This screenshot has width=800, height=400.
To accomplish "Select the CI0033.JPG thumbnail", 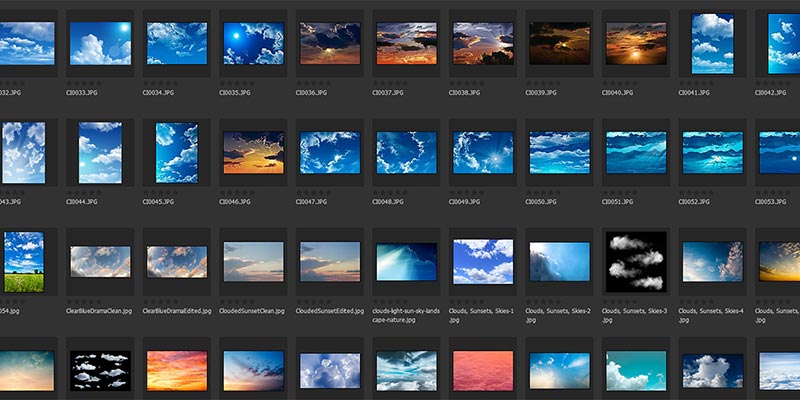I will (101, 43).
